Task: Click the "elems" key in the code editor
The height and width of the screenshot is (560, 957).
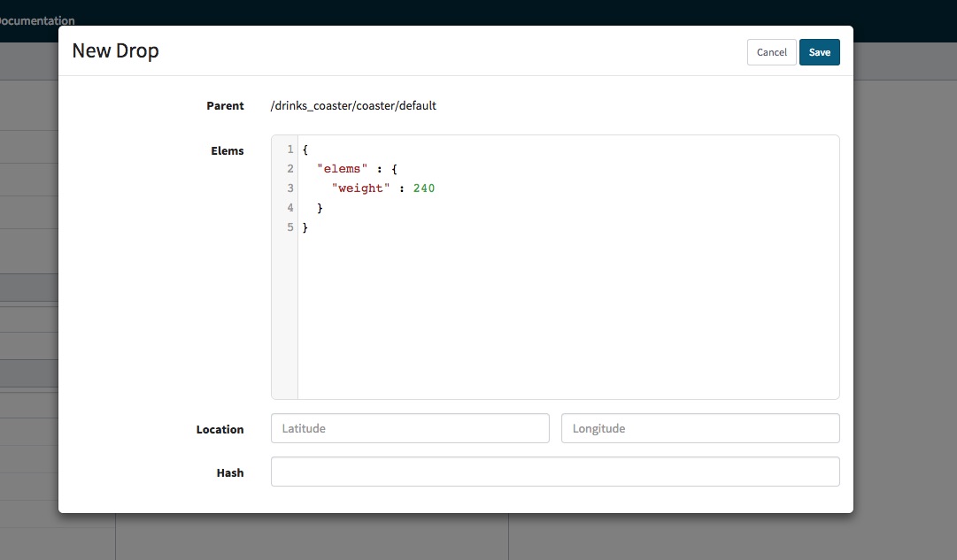Action: click(x=342, y=169)
